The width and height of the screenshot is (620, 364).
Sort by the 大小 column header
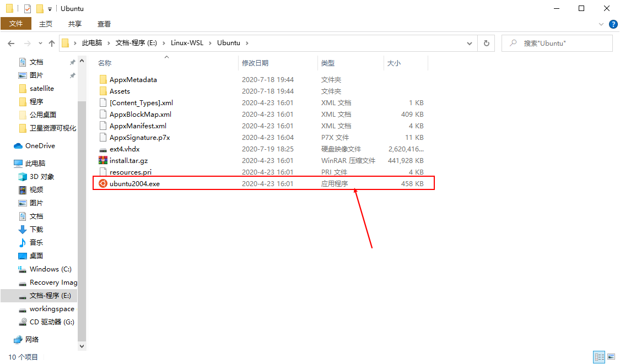pos(394,63)
